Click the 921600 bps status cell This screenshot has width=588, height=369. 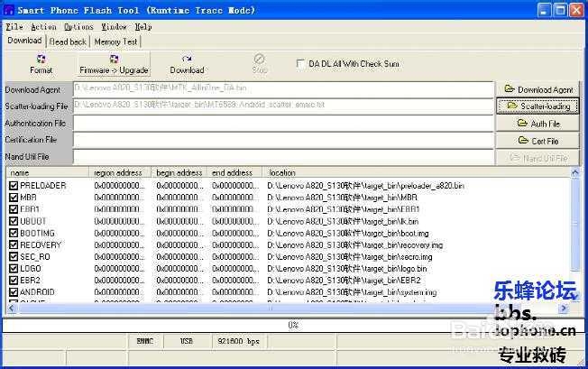[238, 341]
